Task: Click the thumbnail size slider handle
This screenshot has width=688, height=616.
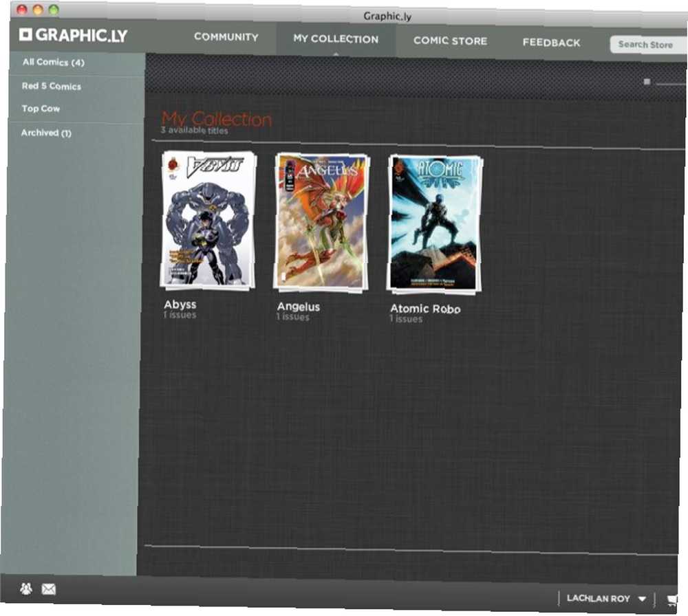Action: click(647, 82)
